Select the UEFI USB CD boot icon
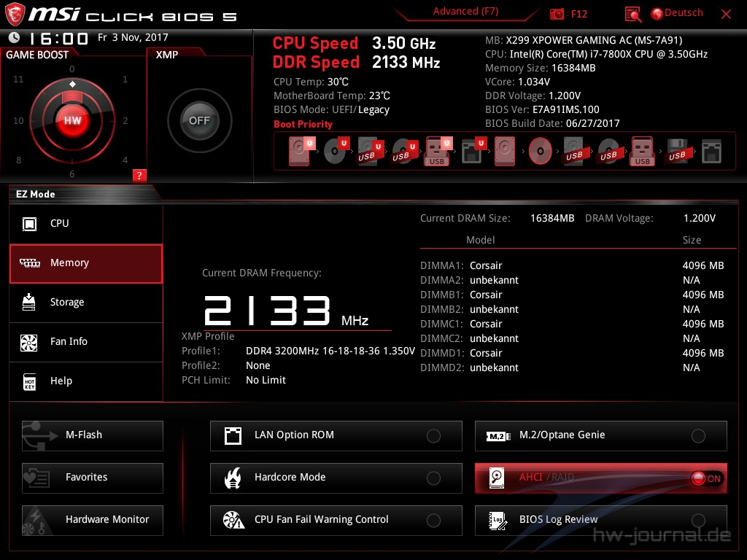747x560 pixels. tap(405, 151)
